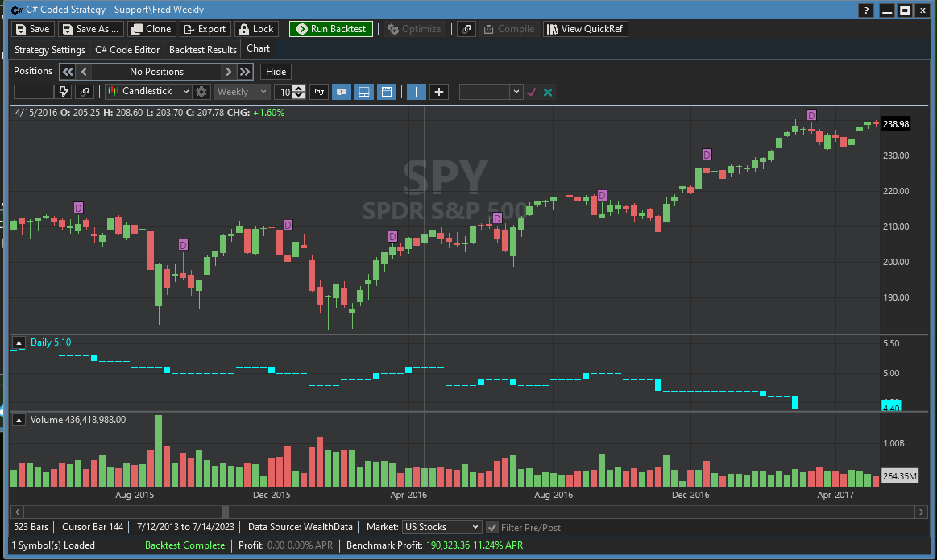This screenshot has height=560, width=937.
Task: Toggle the pane display icon
Action: 363,91
